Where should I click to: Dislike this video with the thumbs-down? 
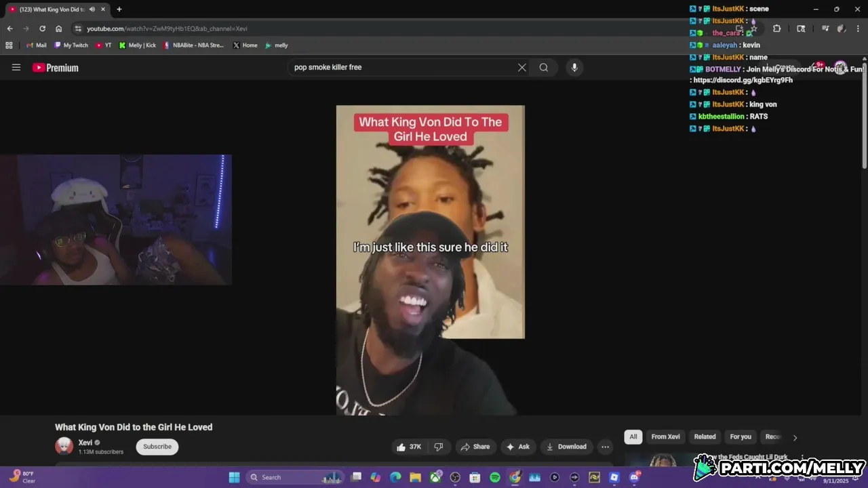click(439, 447)
